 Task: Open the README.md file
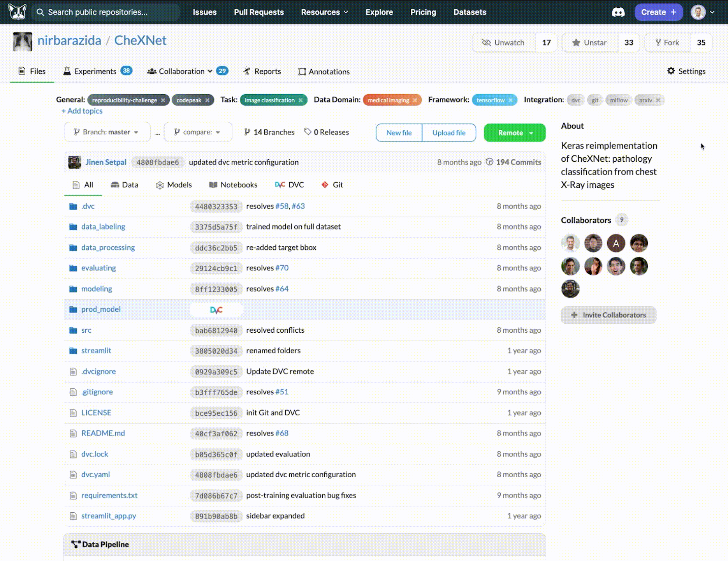(x=103, y=433)
